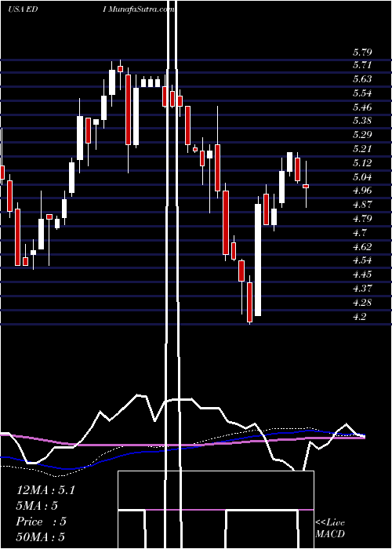
Task: Open the <<Live MACD label
Action: (x=330, y=529)
